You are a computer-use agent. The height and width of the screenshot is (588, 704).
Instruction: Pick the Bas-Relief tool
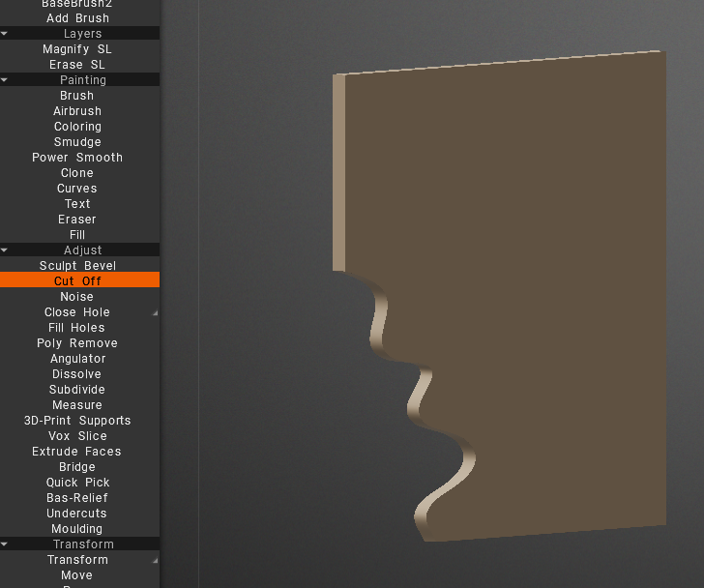(x=77, y=498)
